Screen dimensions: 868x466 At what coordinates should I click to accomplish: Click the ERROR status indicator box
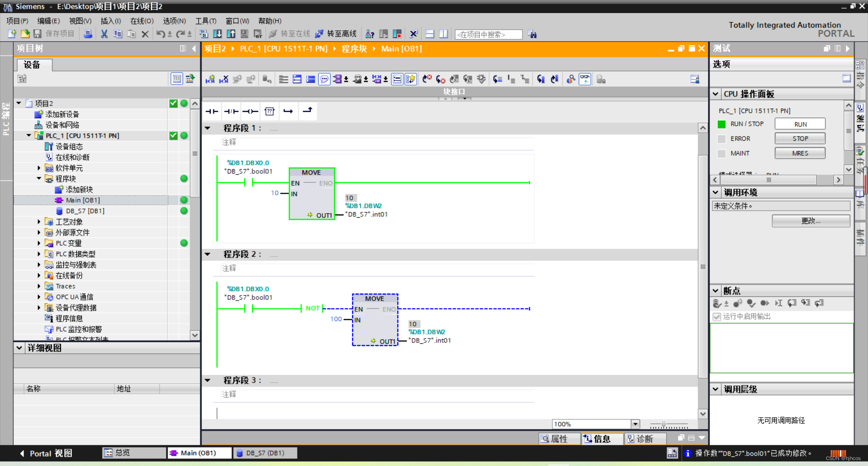[722, 139]
